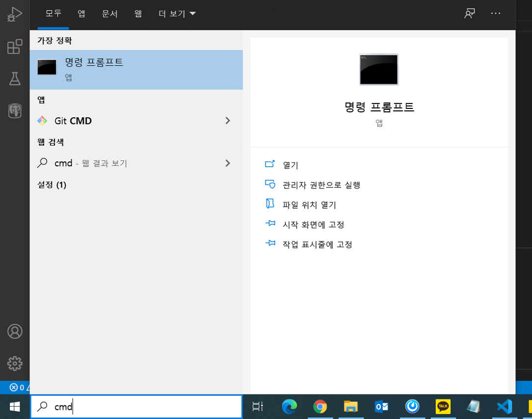Click the Windows Start button
Screen dimensions: 532x419
pyautogui.click(x=15, y=406)
